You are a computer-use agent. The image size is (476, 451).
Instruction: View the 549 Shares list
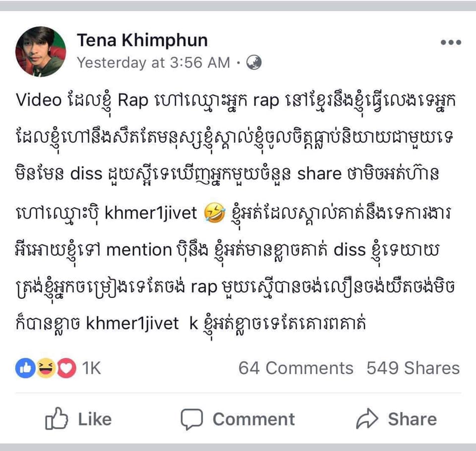(413, 368)
